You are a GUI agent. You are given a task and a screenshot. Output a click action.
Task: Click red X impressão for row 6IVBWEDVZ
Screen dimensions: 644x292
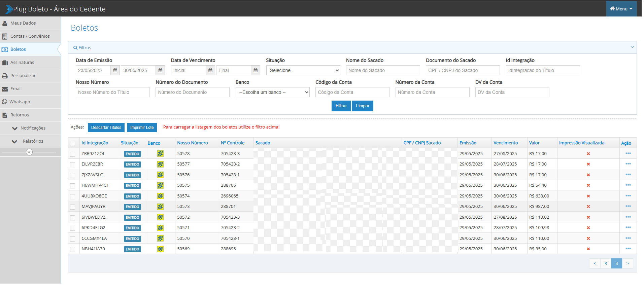point(588,217)
